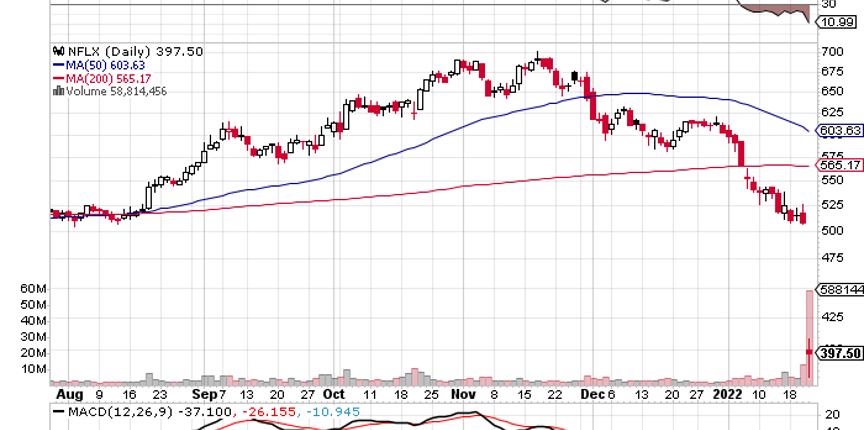Click the 475 price axis label

tap(834, 257)
